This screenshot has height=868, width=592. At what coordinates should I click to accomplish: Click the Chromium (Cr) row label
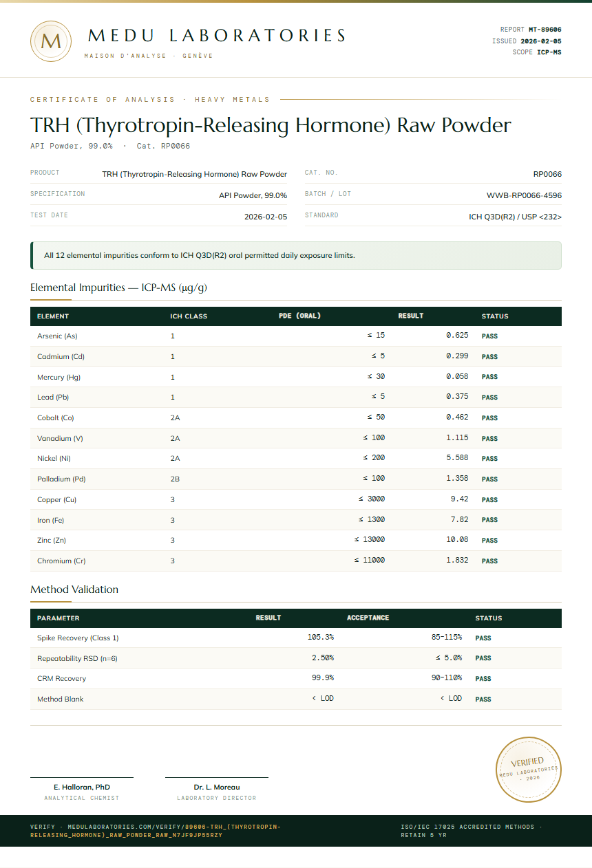click(61, 561)
